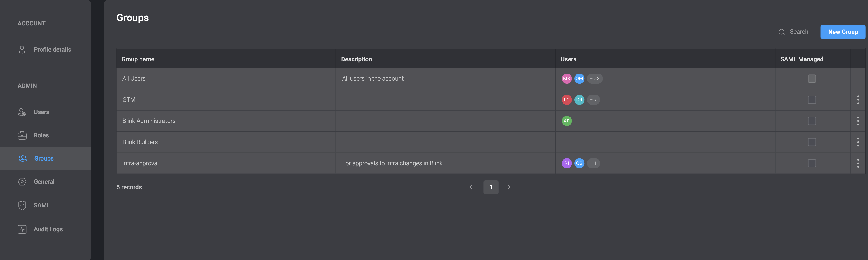
Task: Show the + 1 additional infra-approval user
Action: click(x=593, y=163)
